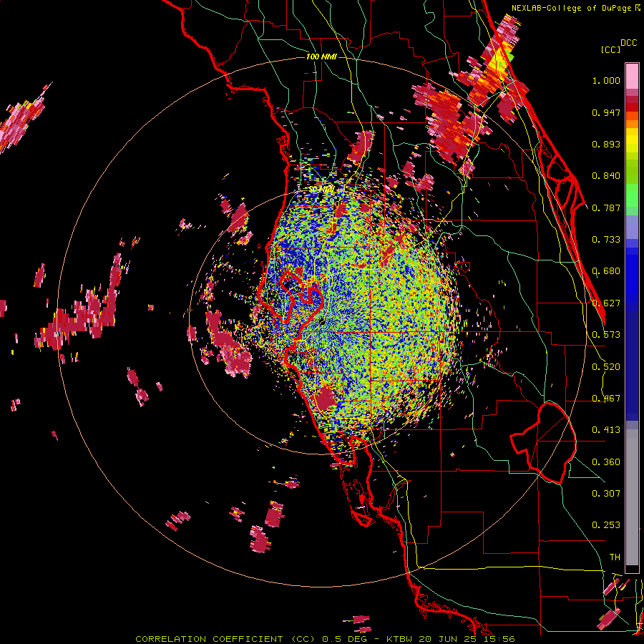Viewport: 644px width, 644px height.
Task: Click the 100 NMI range ring label
Action: [321, 57]
